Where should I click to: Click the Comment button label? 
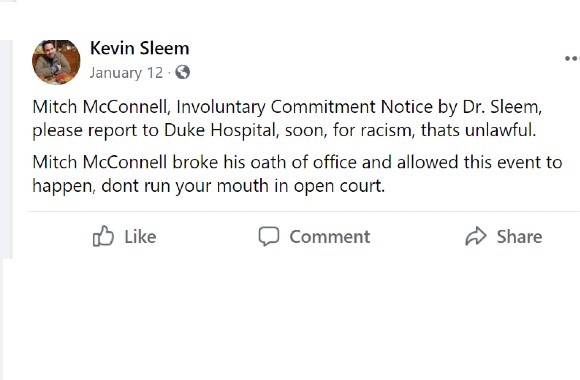pos(330,237)
